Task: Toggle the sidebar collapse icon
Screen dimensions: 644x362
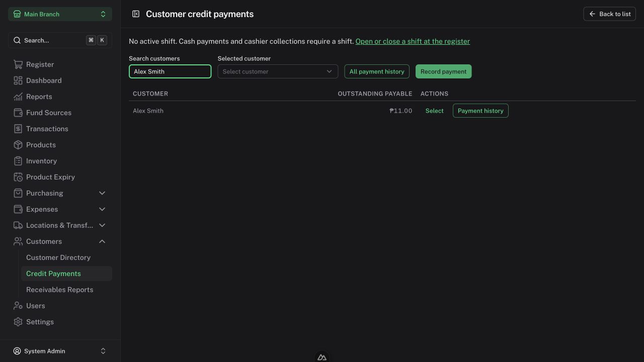Action: point(136,14)
